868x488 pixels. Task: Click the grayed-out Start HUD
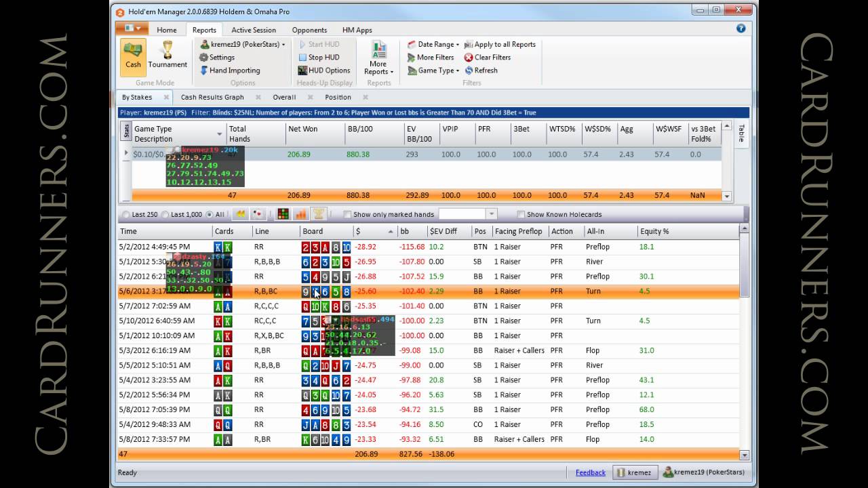[x=319, y=45]
